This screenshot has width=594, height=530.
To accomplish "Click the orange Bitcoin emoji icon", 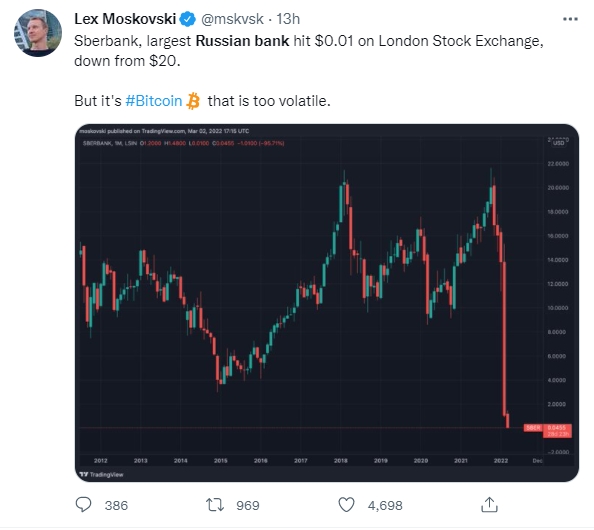I will [x=193, y=101].
